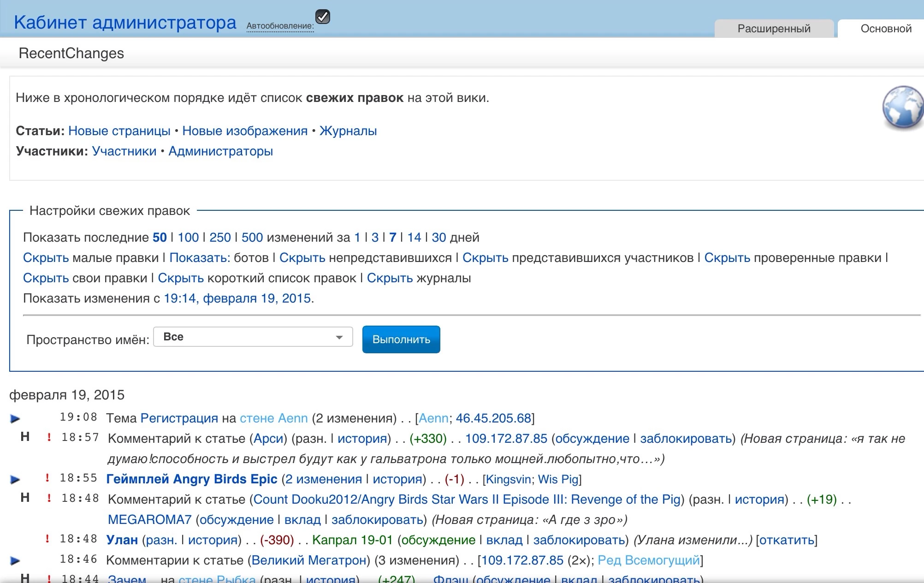Screen dimensions: 924x583
Task: Click Скрыть for малые правки
Action: point(46,258)
